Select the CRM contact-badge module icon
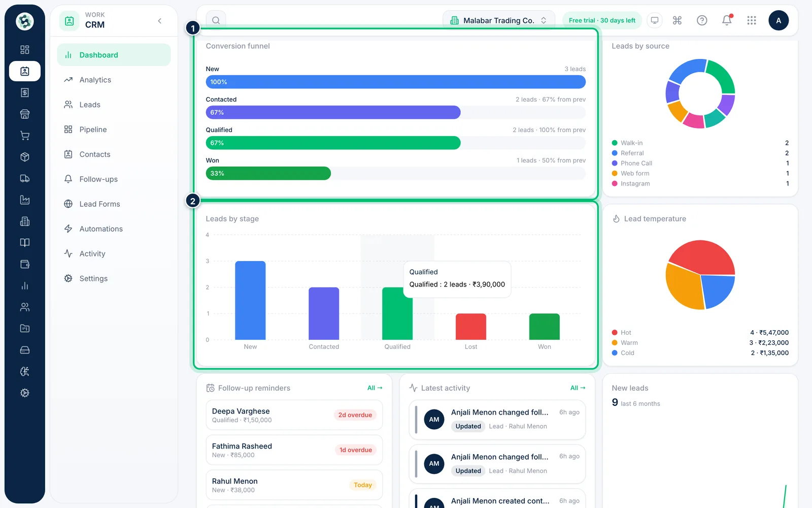812x508 pixels. [24, 71]
